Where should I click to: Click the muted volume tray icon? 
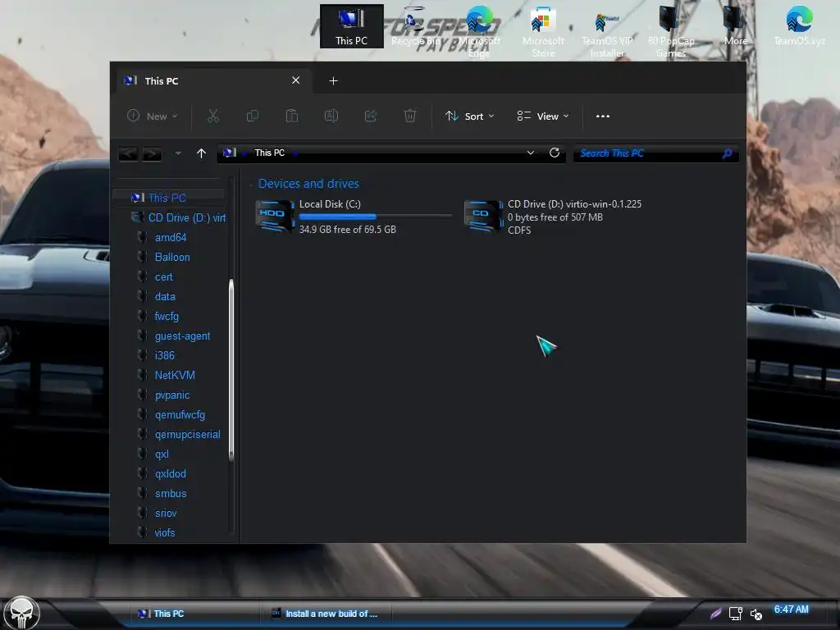tap(756, 614)
